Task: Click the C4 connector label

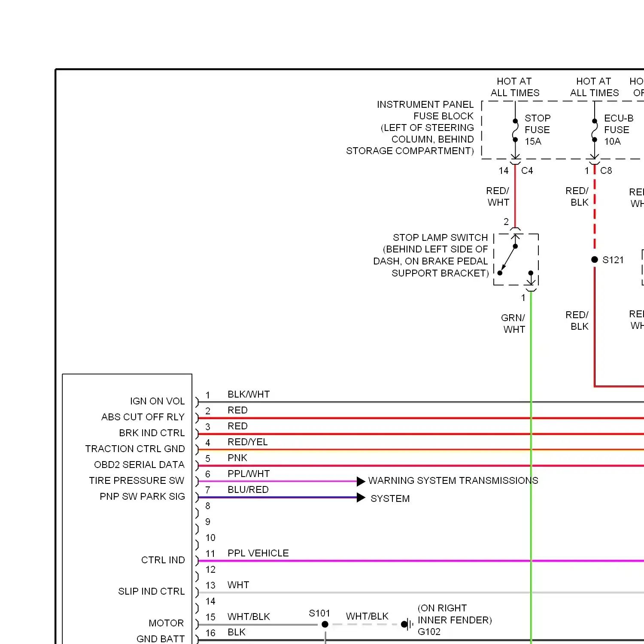Action: pos(527,170)
